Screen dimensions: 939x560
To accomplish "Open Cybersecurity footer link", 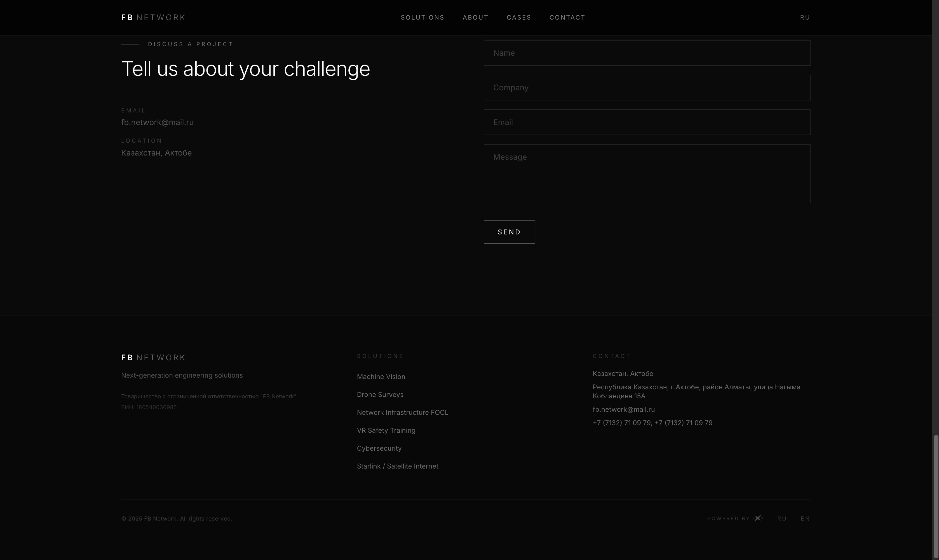I will click(x=379, y=448).
